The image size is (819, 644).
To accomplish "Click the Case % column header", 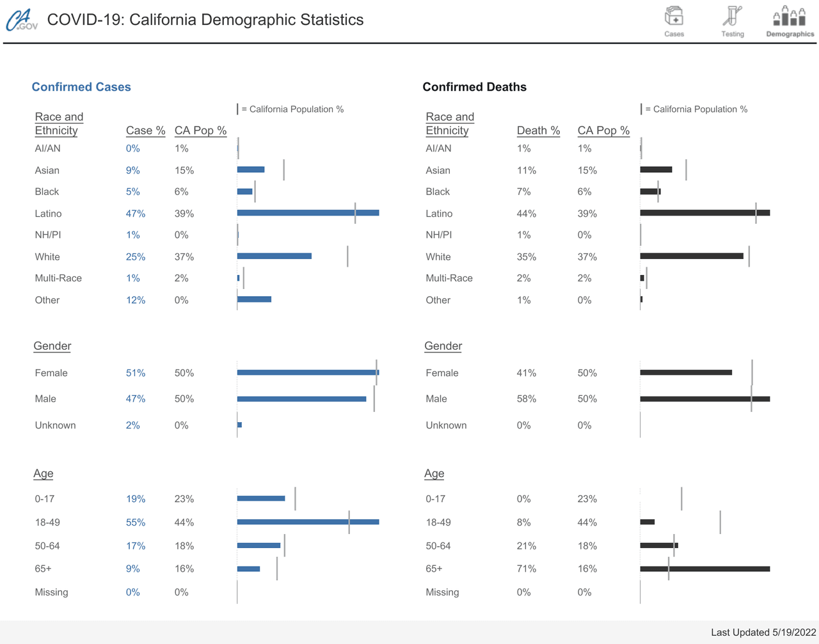I will coord(145,130).
